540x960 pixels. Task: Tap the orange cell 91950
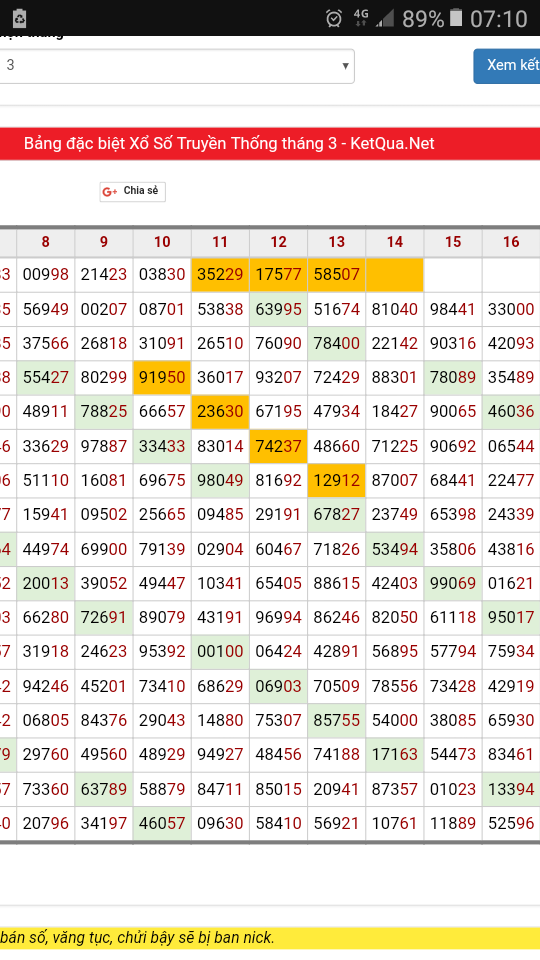coord(162,377)
